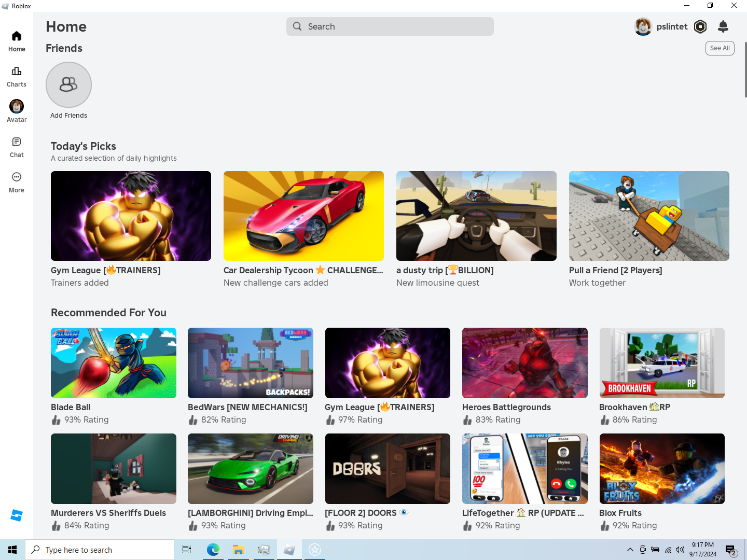Image resolution: width=747 pixels, height=560 pixels.
Task: Click the Add Friends circle icon
Action: 68,85
